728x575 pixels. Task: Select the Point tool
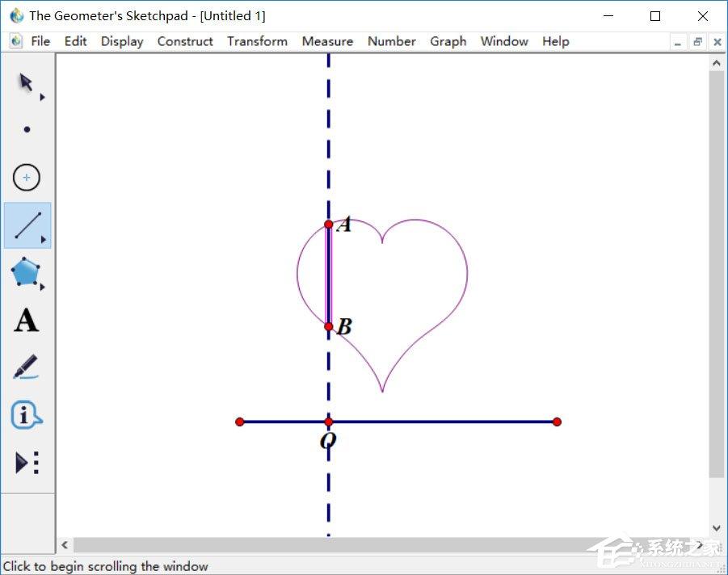tap(27, 129)
